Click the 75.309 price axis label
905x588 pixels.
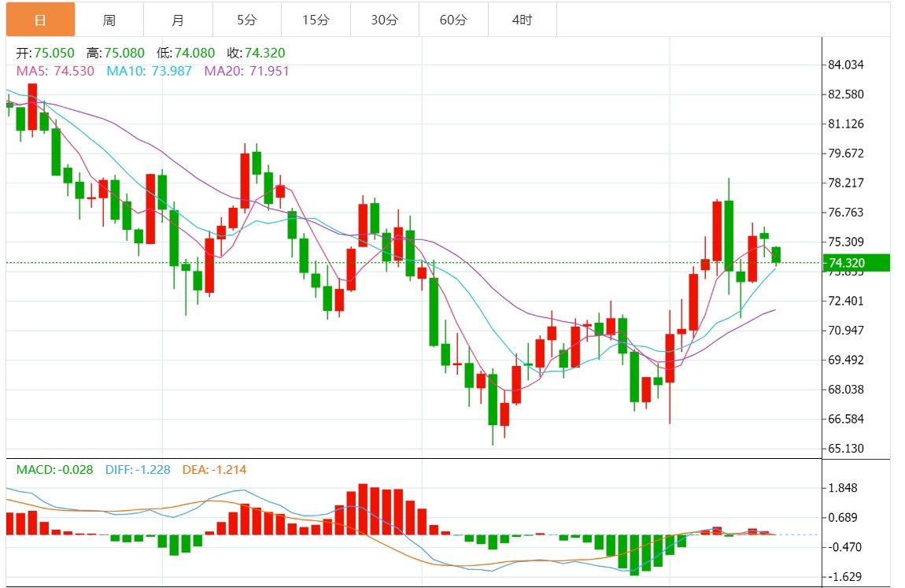point(845,241)
